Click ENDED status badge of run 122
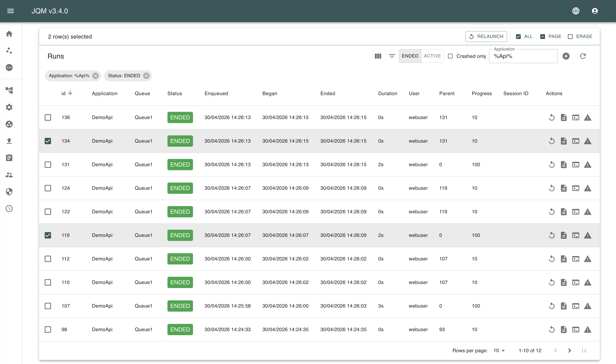 tap(180, 212)
